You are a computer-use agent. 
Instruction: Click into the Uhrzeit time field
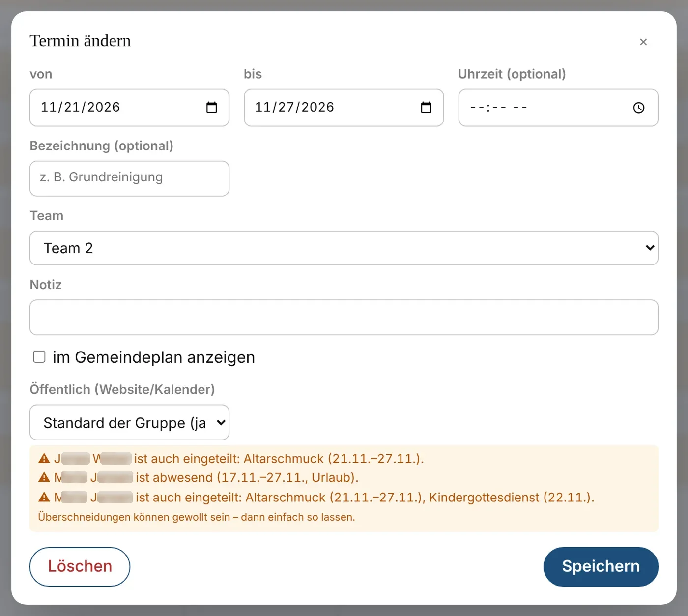(x=558, y=108)
